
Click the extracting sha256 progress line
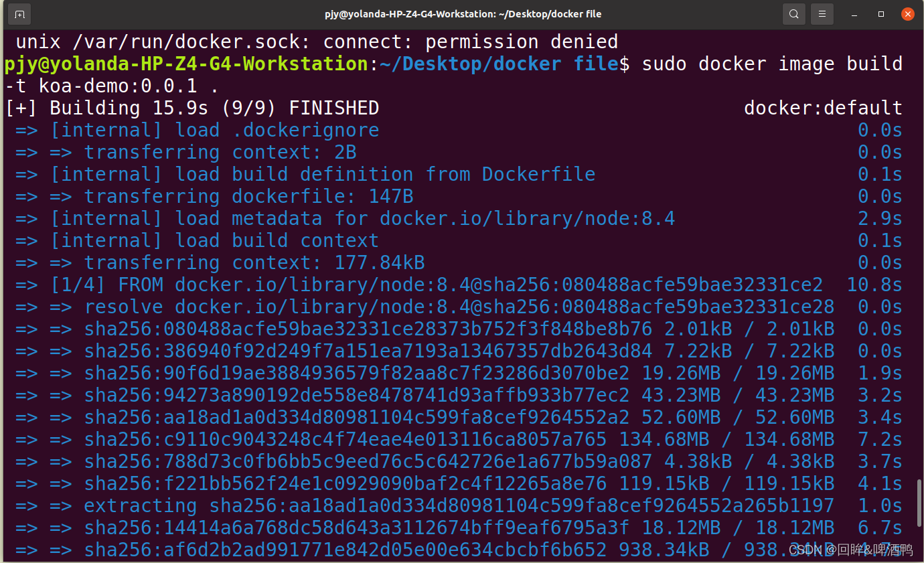pyautogui.click(x=402, y=505)
